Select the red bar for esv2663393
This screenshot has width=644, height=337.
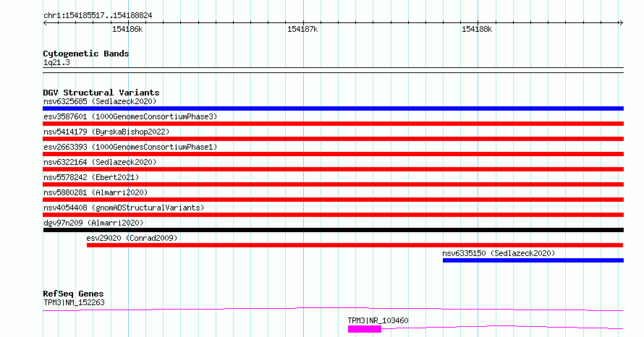333,154
